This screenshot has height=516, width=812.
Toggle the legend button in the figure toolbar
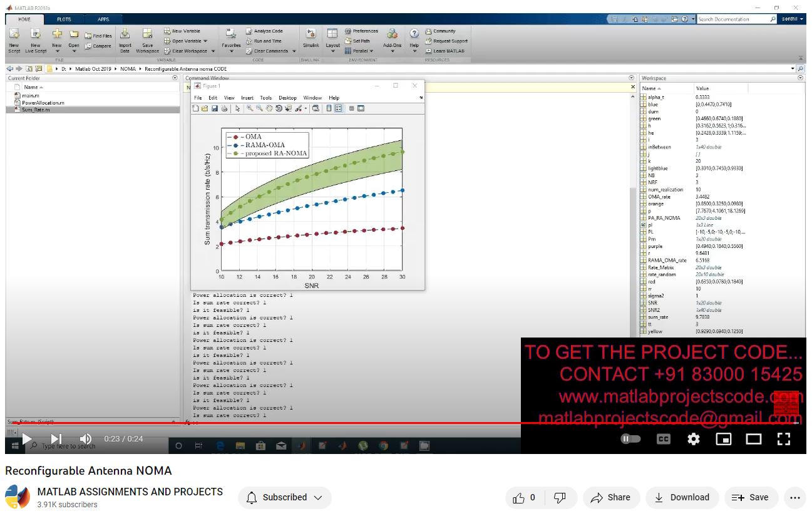tap(338, 108)
